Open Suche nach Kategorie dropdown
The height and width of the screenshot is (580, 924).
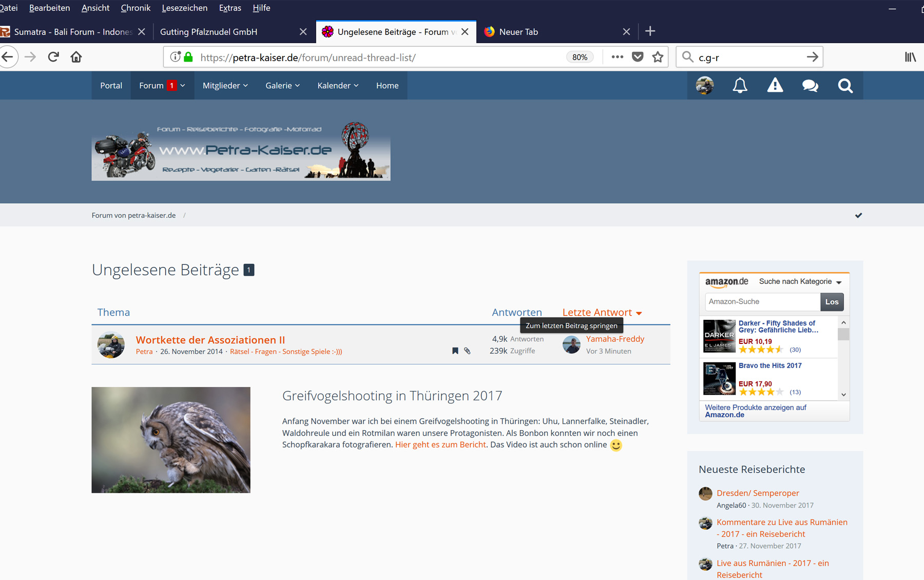800,282
